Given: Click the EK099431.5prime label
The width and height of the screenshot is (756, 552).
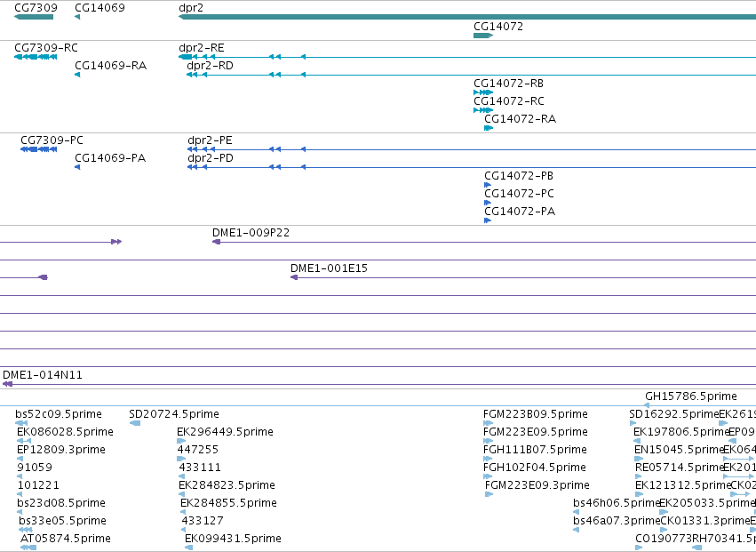Looking at the screenshot, I should tap(234, 539).
